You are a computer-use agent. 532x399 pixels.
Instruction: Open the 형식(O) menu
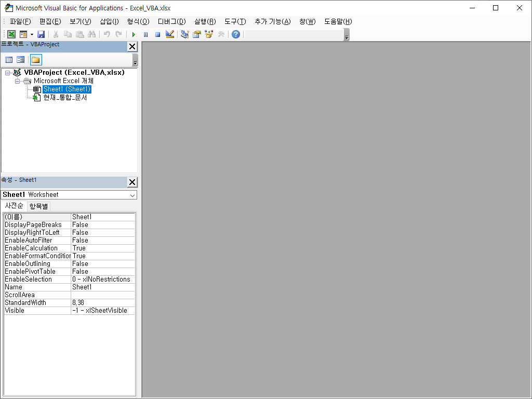tap(138, 22)
